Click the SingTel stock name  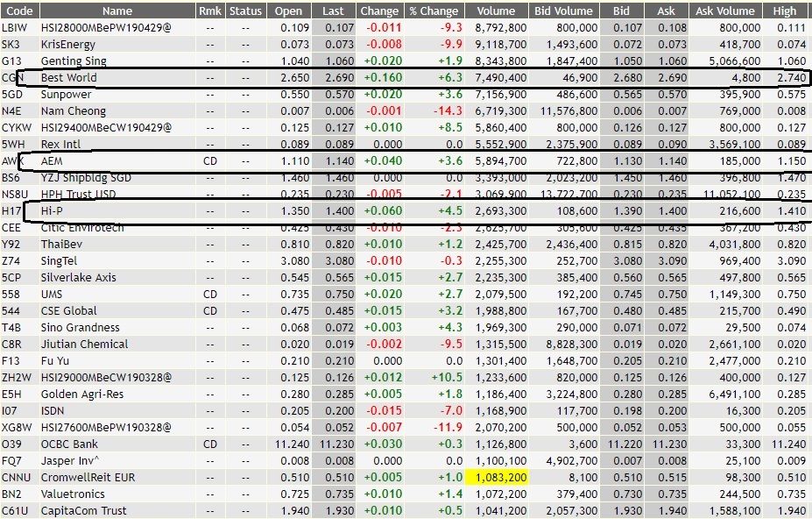[x=59, y=260]
